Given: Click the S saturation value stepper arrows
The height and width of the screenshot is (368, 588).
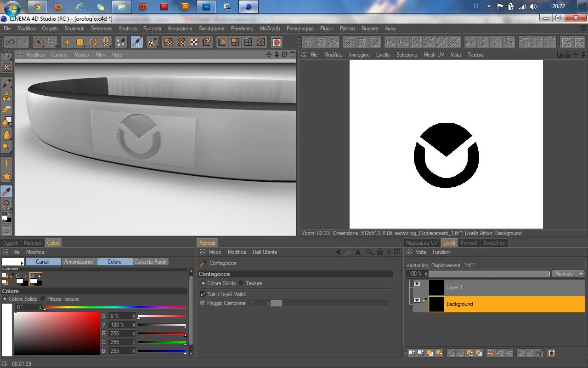Looking at the screenshot, I should [x=134, y=316].
